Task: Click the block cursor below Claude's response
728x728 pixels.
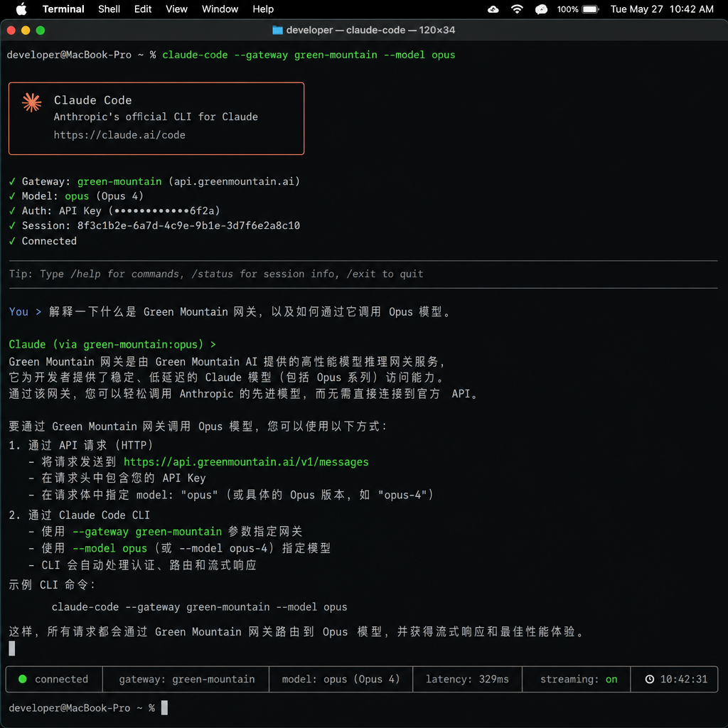Action: pyautogui.click(x=12, y=648)
